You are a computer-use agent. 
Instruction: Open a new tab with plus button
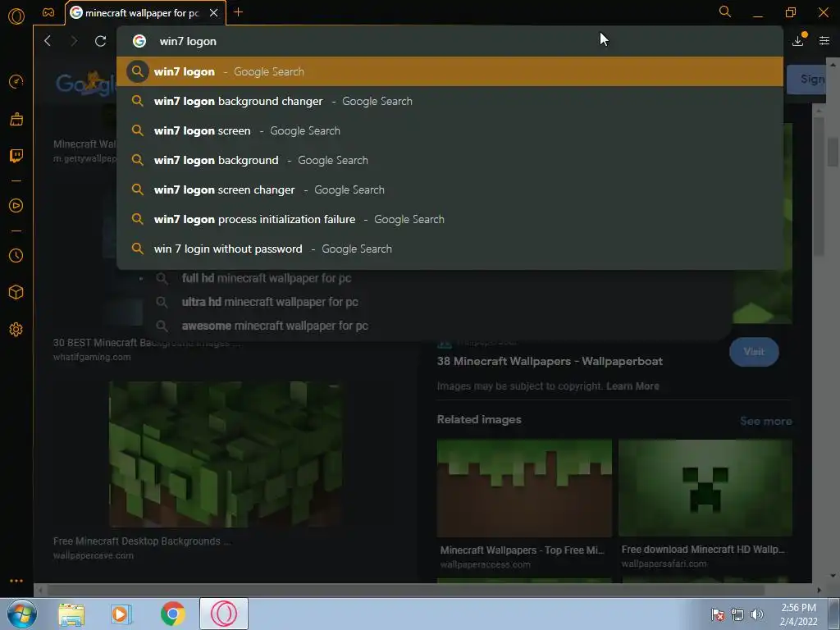click(239, 12)
